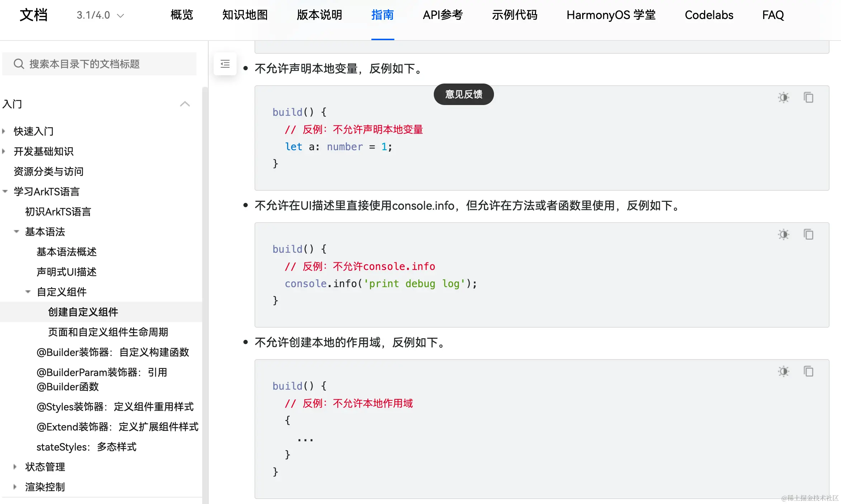Expand the 快速入门 tree node
Screen dimensions: 841x504
(x=4, y=131)
